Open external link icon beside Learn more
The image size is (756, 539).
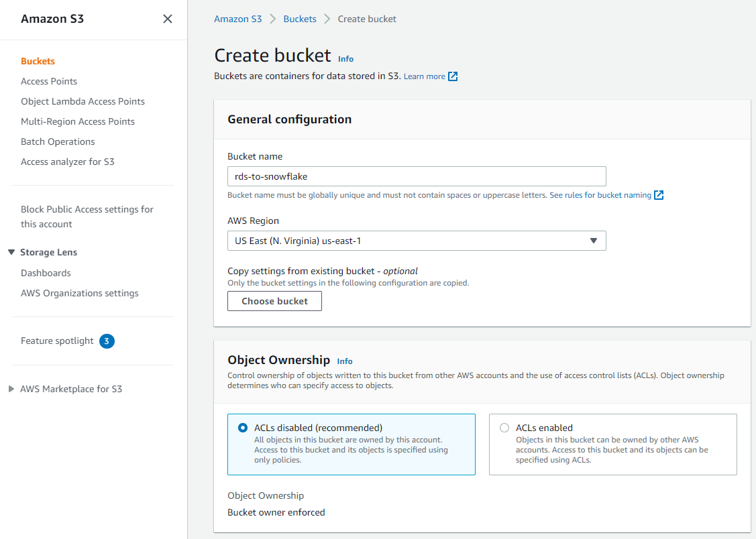point(453,76)
